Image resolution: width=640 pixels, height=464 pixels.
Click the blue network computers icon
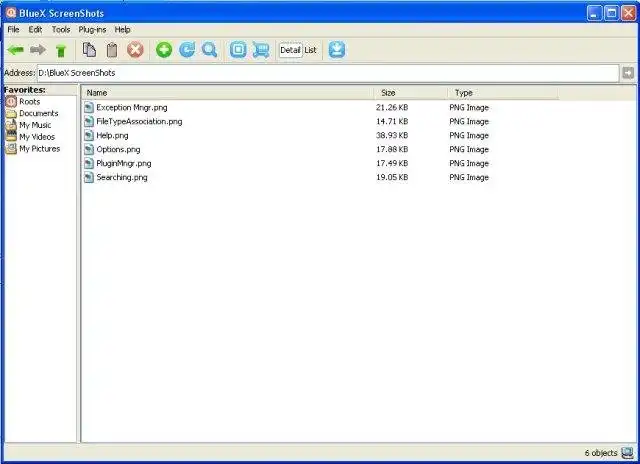261,50
